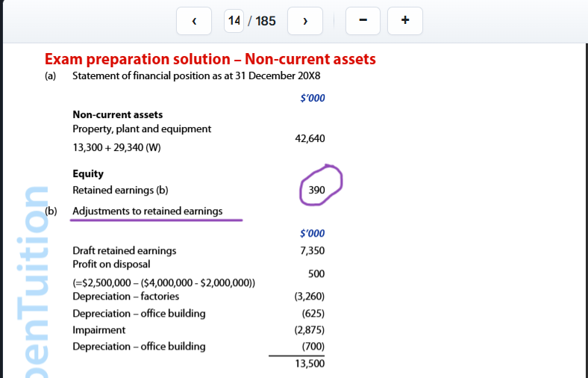
Task: Click the working '13,300 + 29,340 (W)'
Action: [x=116, y=147]
